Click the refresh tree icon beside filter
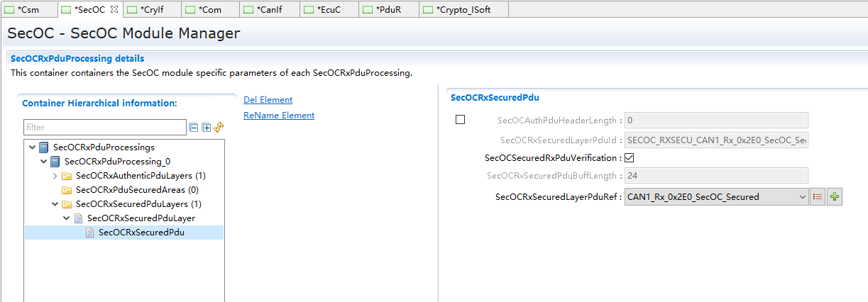 click(x=219, y=128)
